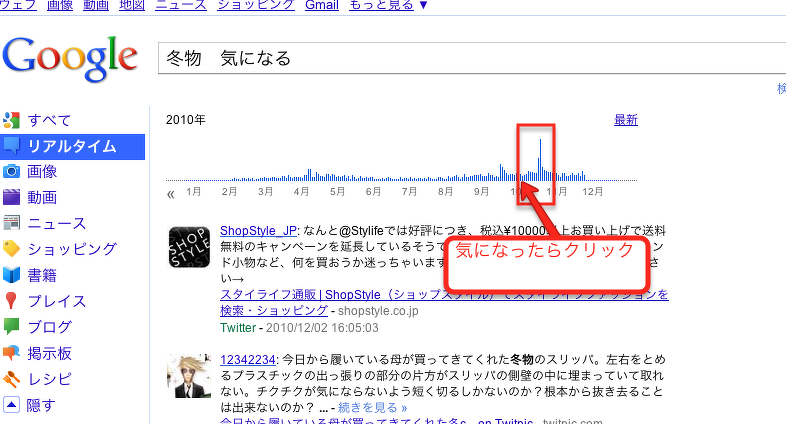This screenshot has height=424, width=786.
Task: Click the 画像 camera icon
Action: (11, 171)
